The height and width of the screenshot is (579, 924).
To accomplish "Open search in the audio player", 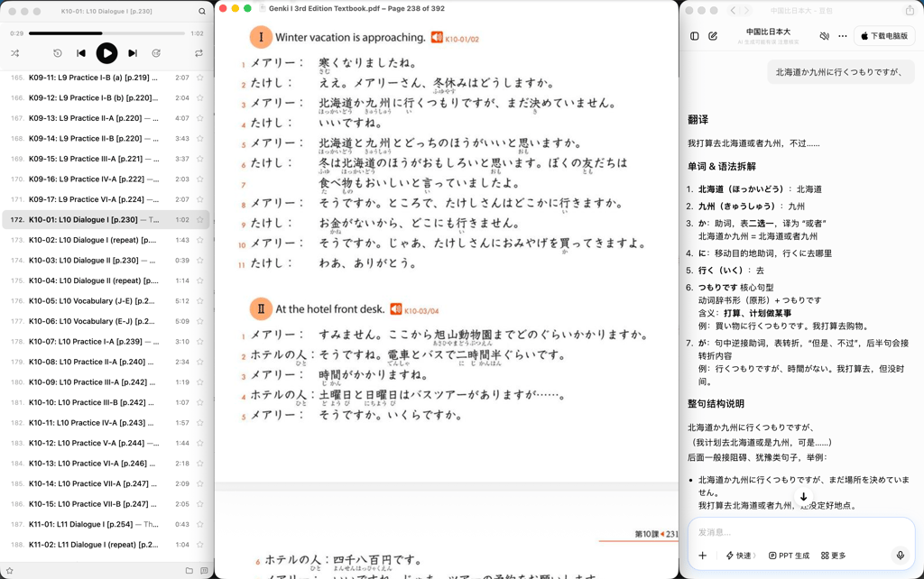I will pyautogui.click(x=202, y=11).
